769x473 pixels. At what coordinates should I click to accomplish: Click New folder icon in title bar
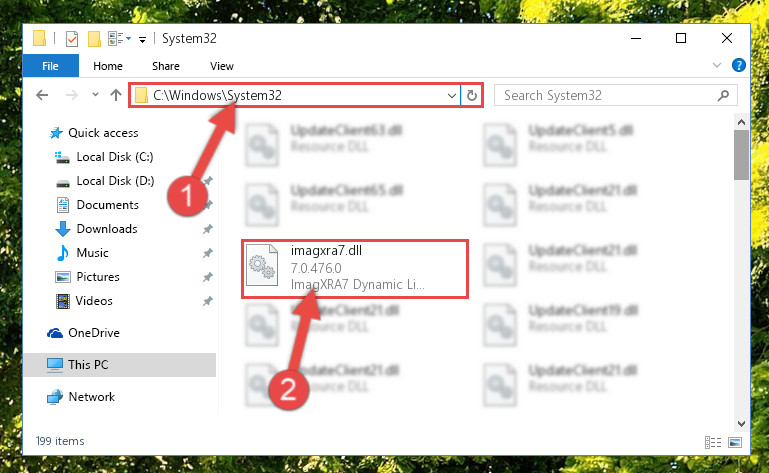(94, 38)
